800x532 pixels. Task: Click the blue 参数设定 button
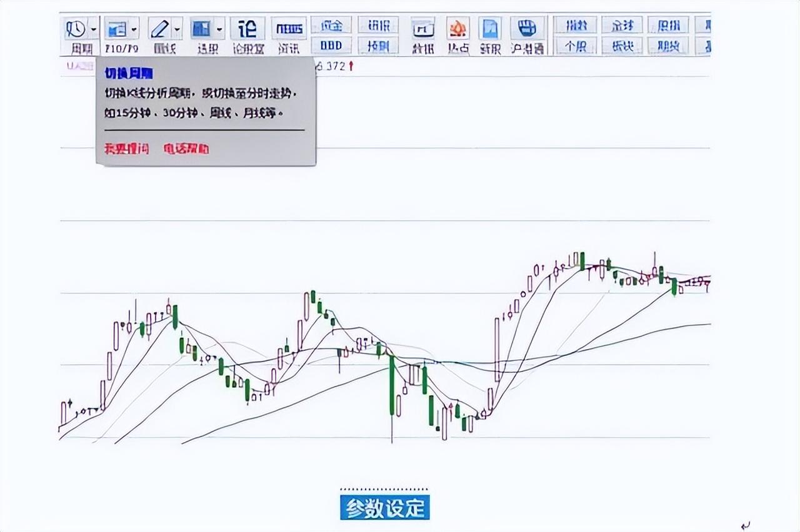pyautogui.click(x=385, y=507)
